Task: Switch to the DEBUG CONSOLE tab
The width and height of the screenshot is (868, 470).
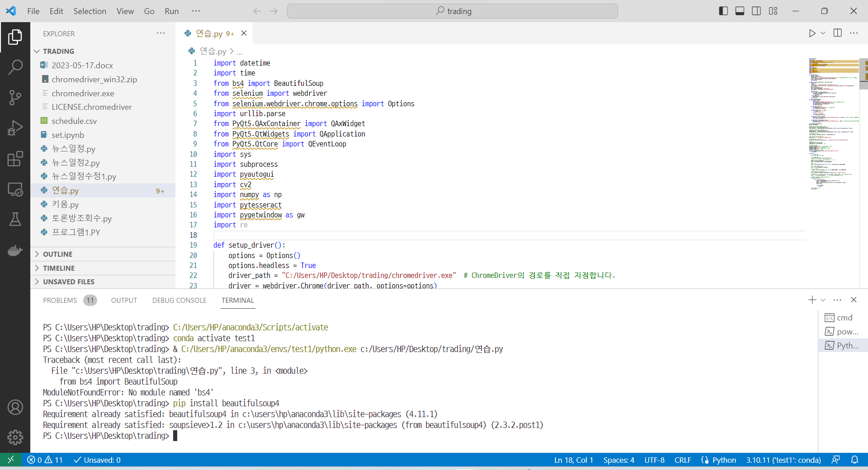Action: 179,300
